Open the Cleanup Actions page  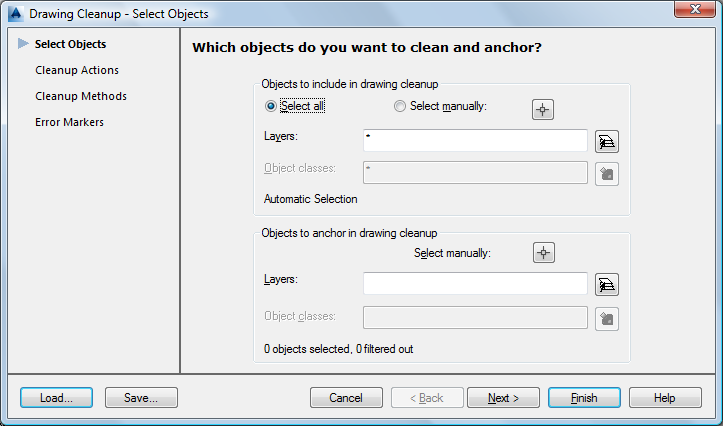pos(77,70)
